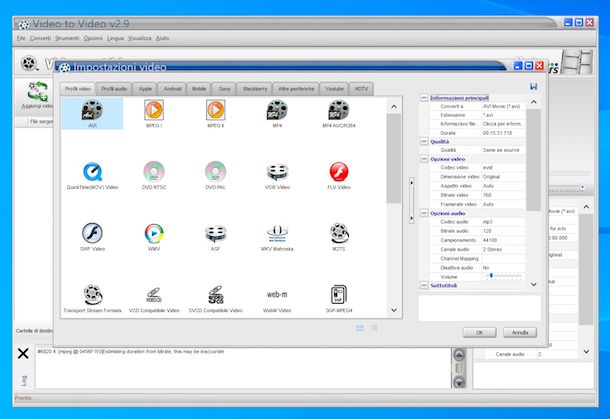Select VCD Compatible Video profile
The width and height of the screenshot is (610, 419).
coord(154,298)
